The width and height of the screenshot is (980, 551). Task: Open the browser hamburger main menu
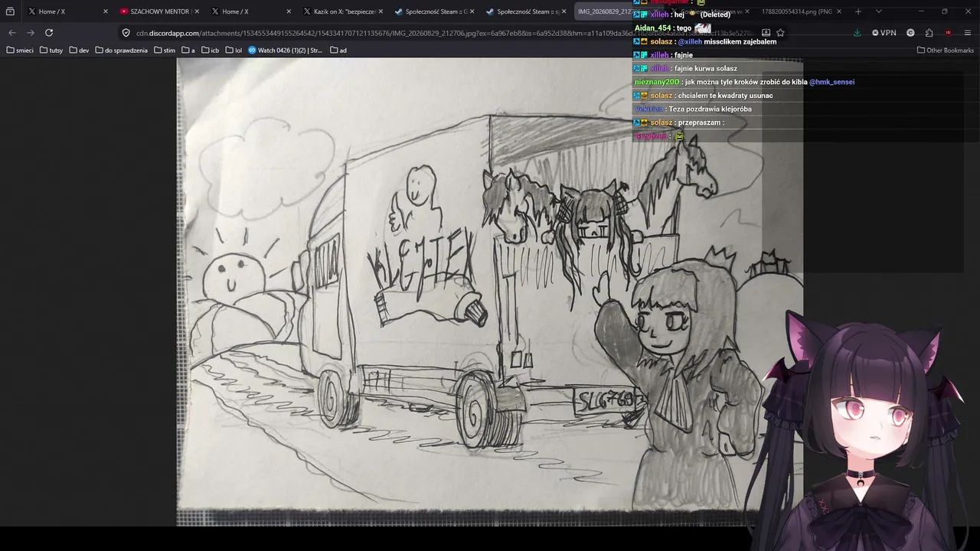tap(968, 33)
